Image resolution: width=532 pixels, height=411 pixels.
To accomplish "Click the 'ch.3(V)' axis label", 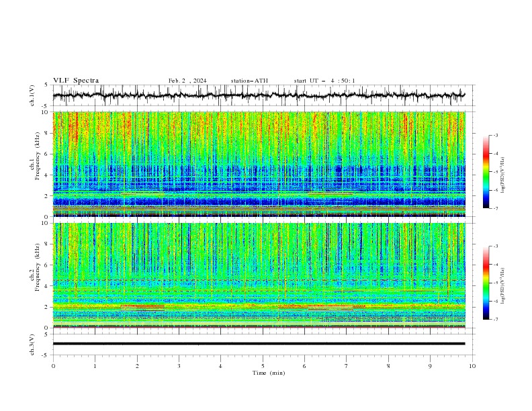I will 32,345.
